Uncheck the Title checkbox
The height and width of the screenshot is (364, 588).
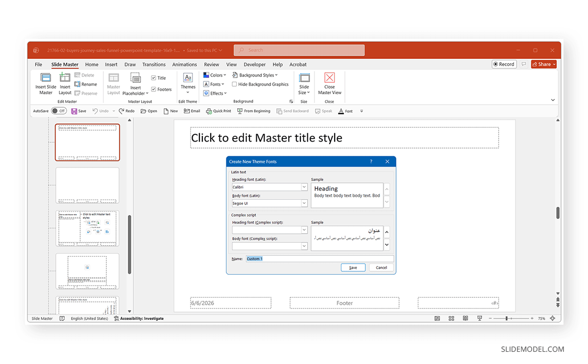click(153, 78)
